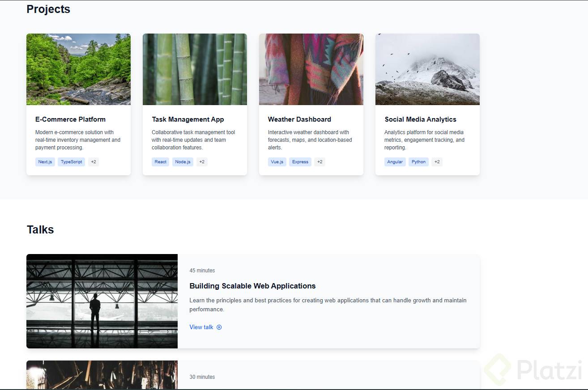Open the Building Scalable Web Applications talk title

coord(252,286)
